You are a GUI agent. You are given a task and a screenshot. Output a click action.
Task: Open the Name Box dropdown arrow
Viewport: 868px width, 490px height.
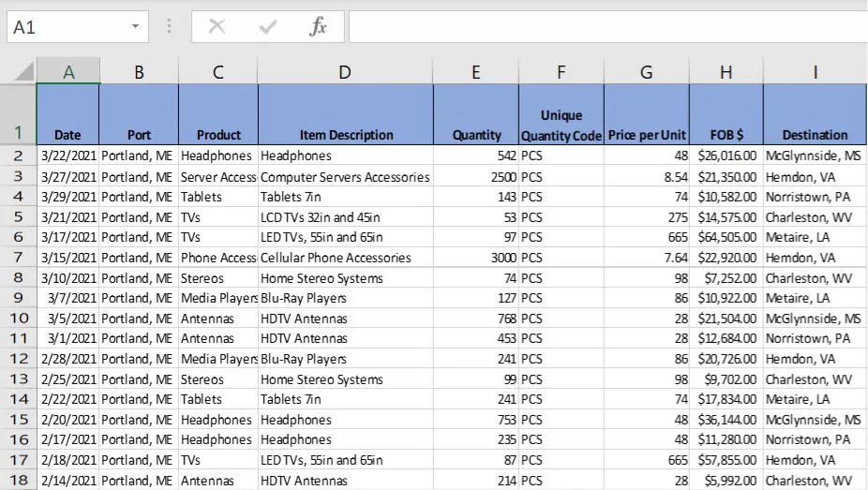tap(137, 27)
